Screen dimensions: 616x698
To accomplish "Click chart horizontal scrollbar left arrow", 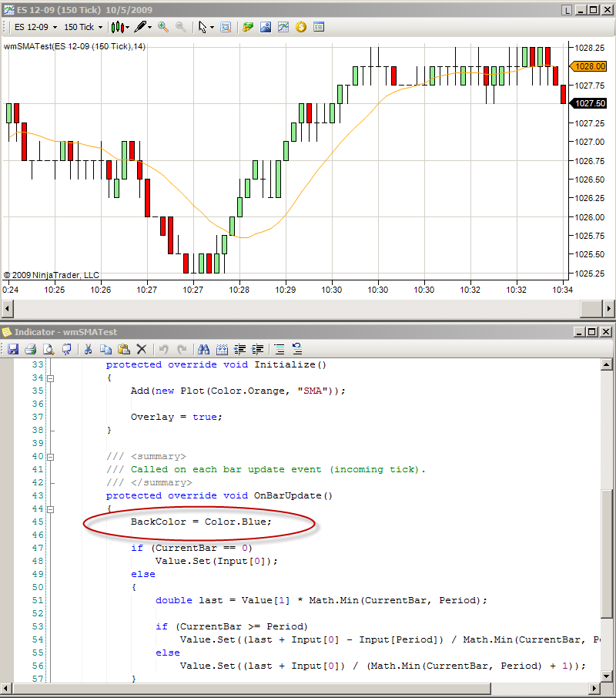I will (7, 308).
